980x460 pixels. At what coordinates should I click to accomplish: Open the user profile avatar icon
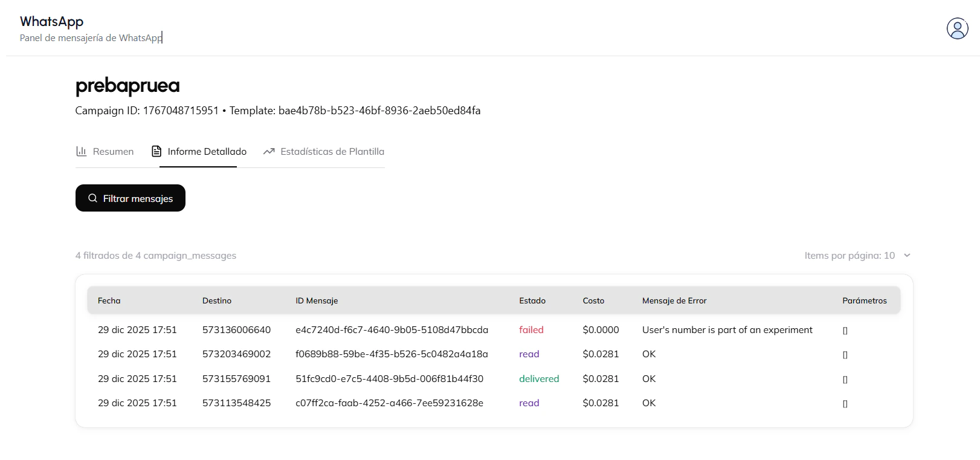[958, 28]
